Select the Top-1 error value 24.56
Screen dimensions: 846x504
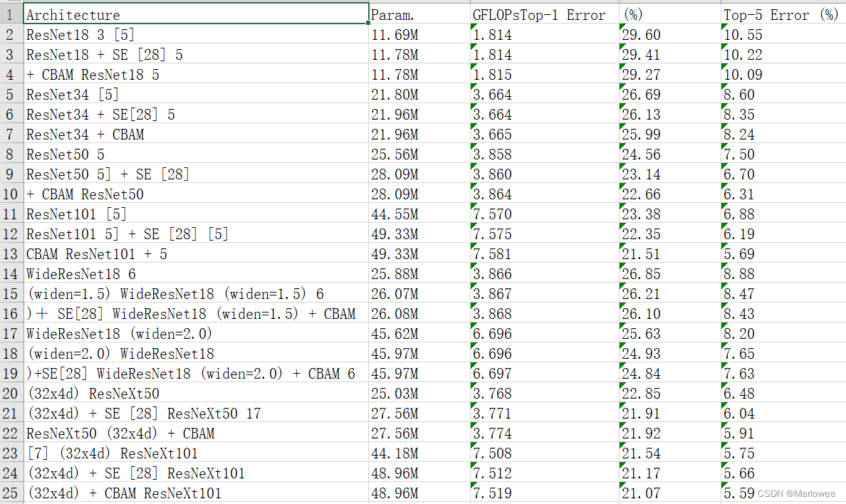[669, 154]
